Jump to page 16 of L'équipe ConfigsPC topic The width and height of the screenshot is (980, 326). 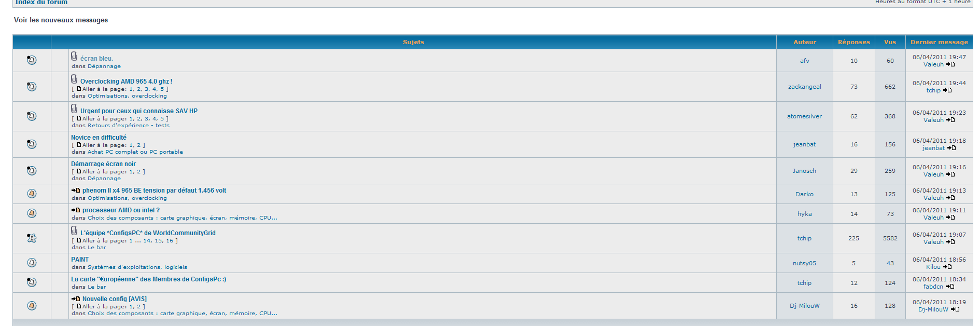[170, 241]
